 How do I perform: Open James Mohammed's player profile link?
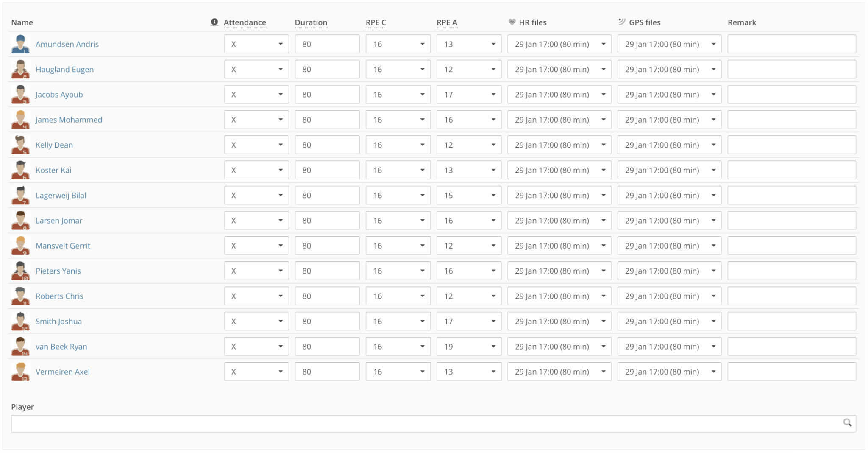pos(69,120)
